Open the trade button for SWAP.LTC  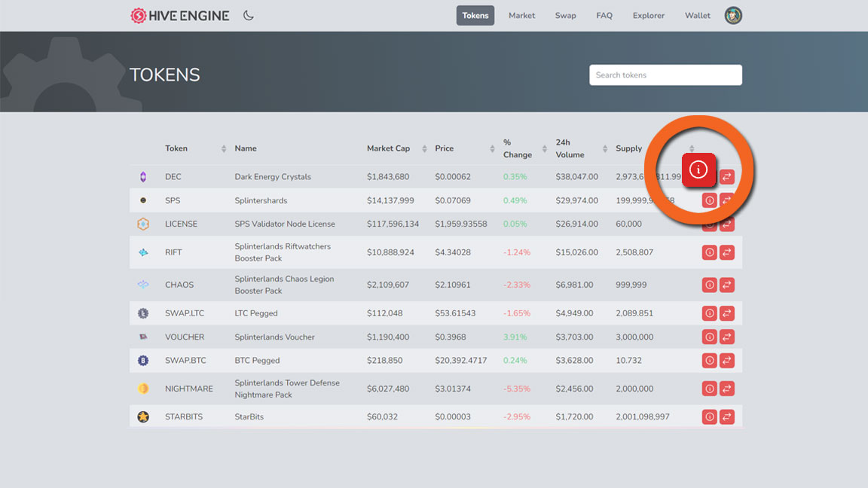click(x=727, y=313)
